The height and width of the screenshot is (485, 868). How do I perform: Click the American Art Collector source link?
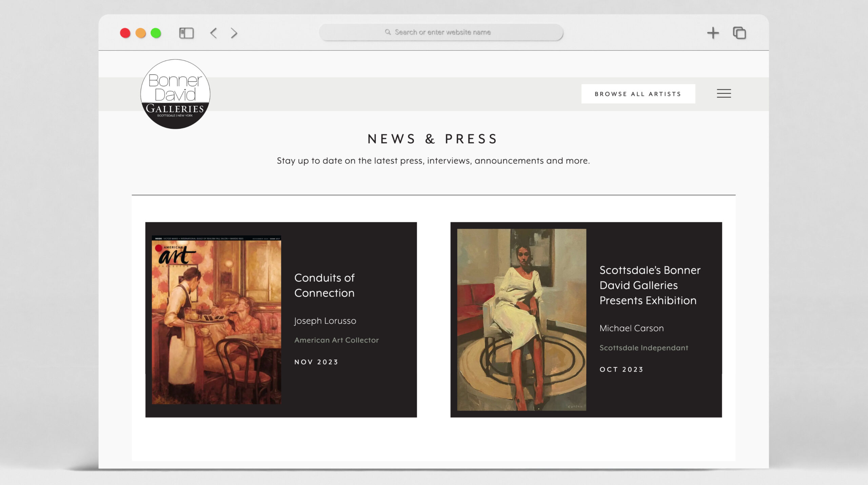point(336,340)
